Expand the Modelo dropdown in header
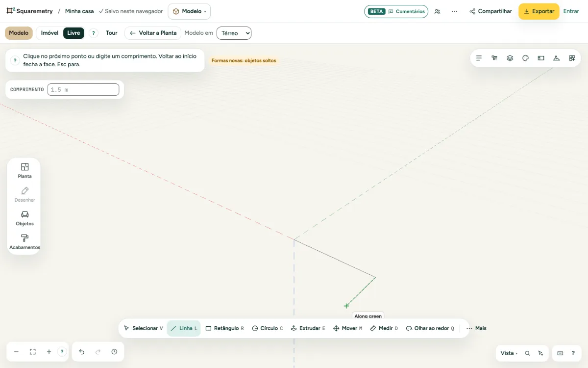 point(189,11)
